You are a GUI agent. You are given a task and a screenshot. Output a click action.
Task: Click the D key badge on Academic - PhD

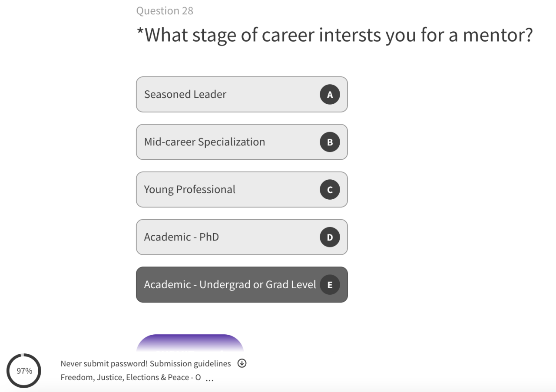click(330, 237)
